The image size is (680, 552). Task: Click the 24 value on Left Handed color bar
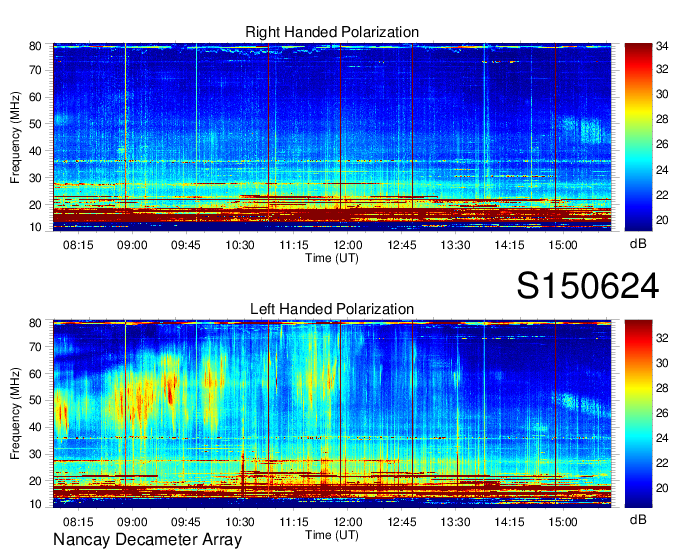[662, 438]
